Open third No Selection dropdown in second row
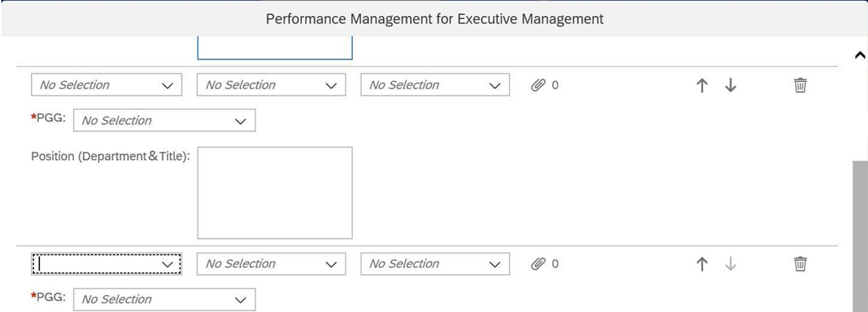This screenshot has height=312, width=868. point(435,264)
